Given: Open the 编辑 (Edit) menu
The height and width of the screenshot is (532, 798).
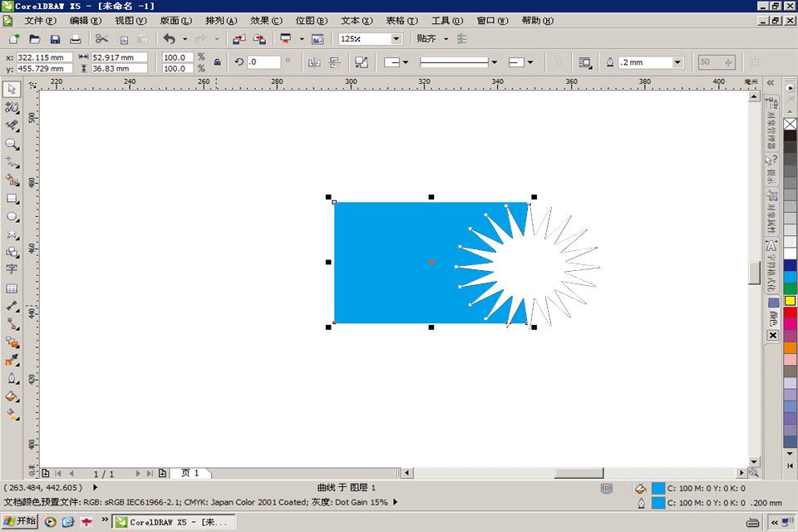Looking at the screenshot, I should [86, 20].
